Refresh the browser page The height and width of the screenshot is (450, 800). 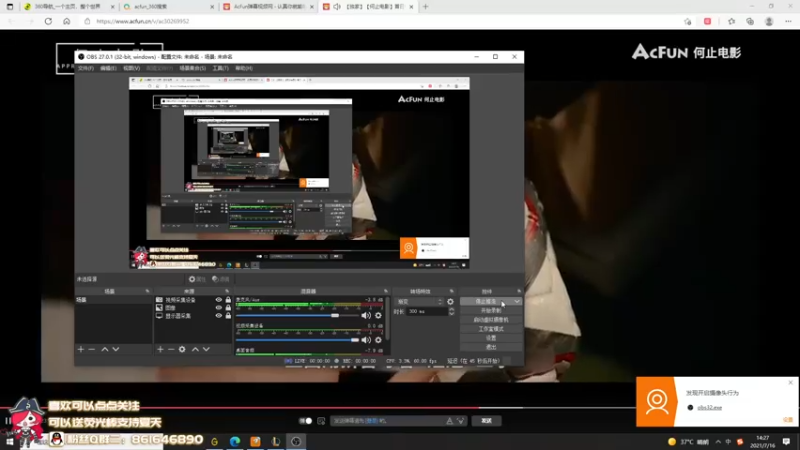click(48, 21)
